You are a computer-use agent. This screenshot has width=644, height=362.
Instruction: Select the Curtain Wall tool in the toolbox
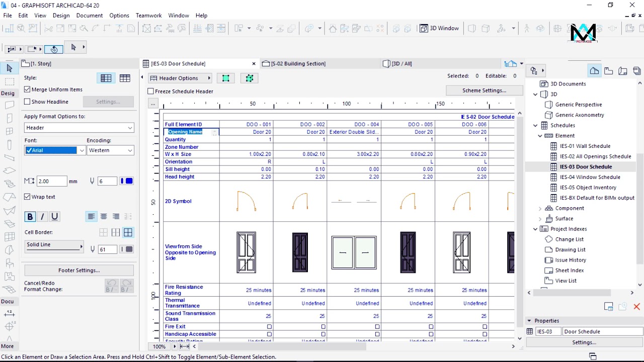[x=9, y=236]
